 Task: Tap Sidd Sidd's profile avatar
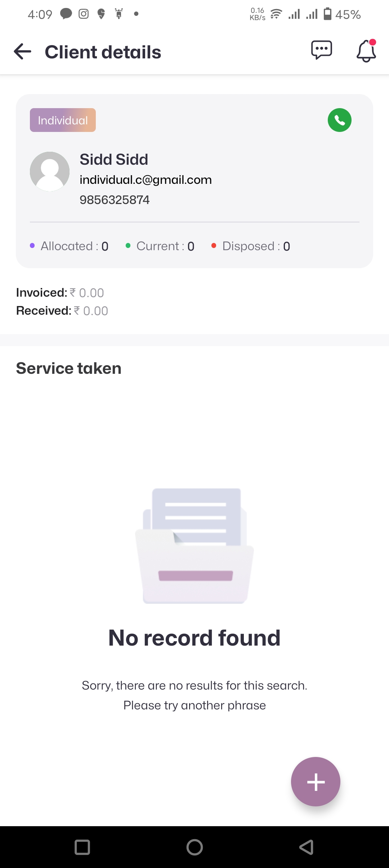tap(50, 172)
